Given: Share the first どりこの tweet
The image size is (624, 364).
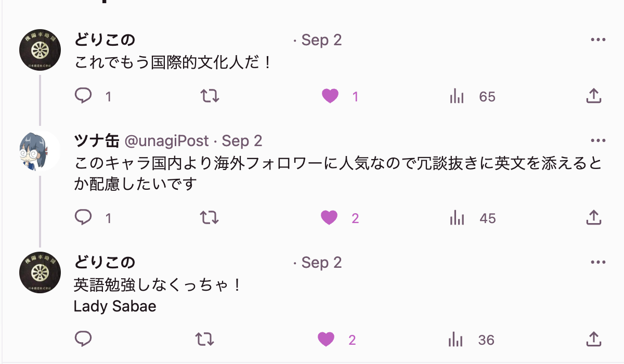Looking at the screenshot, I should (x=593, y=96).
